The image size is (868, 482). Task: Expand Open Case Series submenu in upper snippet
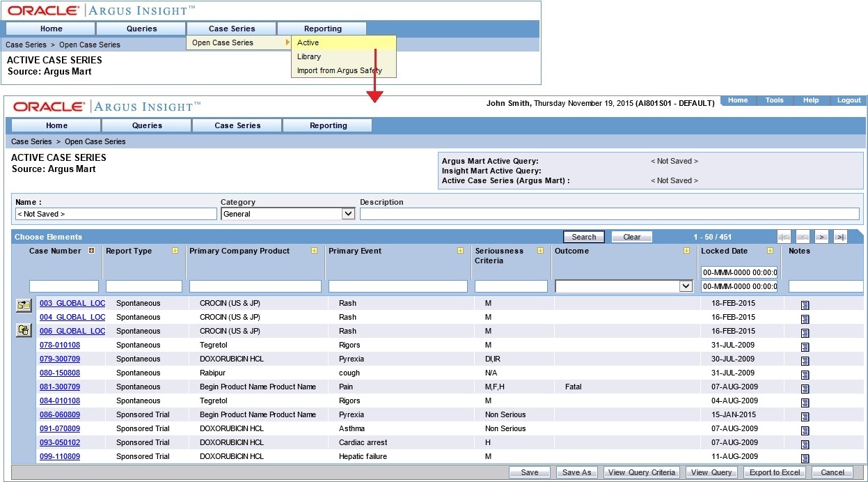point(239,42)
